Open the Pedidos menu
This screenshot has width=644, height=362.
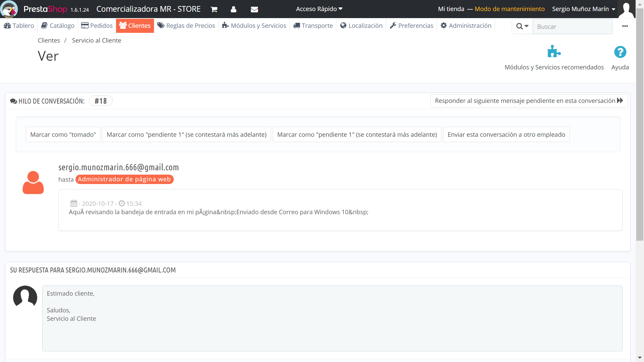(x=97, y=26)
